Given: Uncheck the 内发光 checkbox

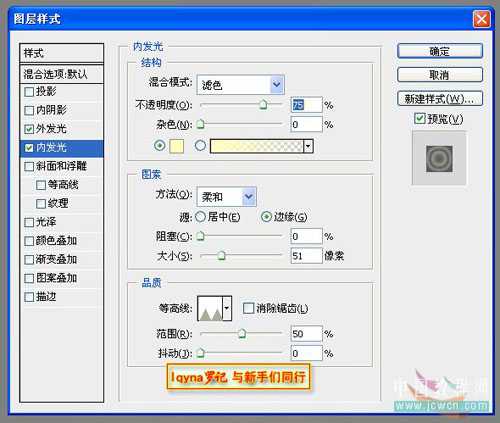Looking at the screenshot, I should (29, 148).
